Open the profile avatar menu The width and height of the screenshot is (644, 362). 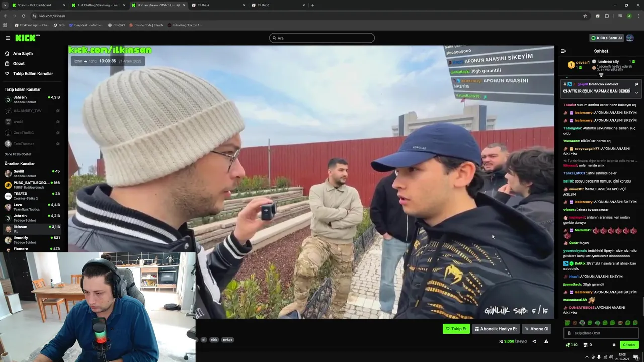pos(630,38)
